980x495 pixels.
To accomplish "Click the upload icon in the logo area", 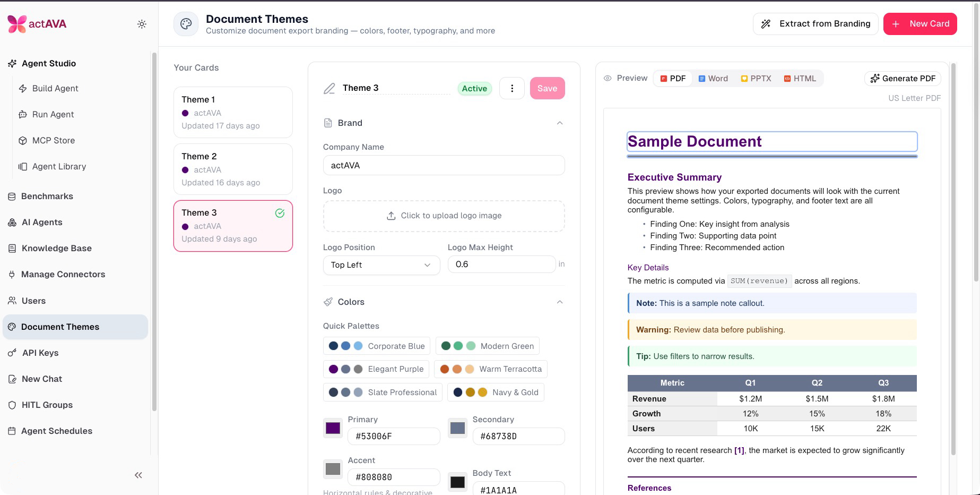I will click(391, 216).
